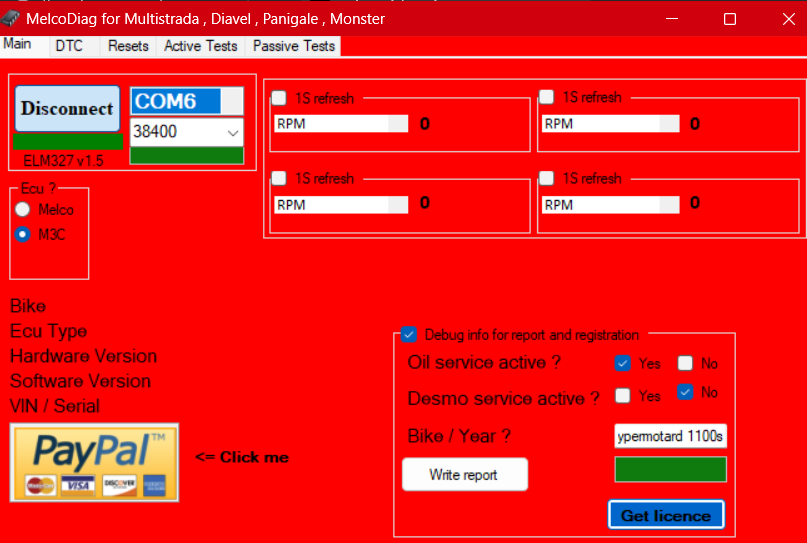Viewport: 807px width, 543px height.
Task: Check Yes for Oil service active
Action: pyautogui.click(x=623, y=363)
